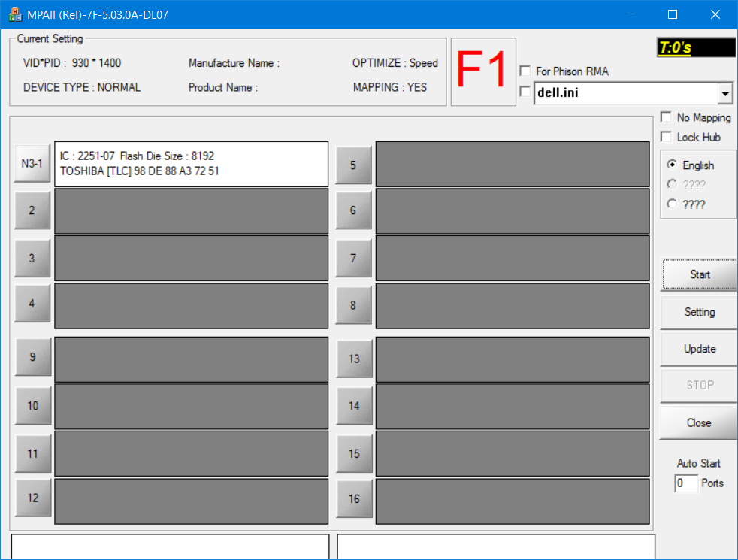Open the dell.ini config dropdown arrow

[725, 93]
